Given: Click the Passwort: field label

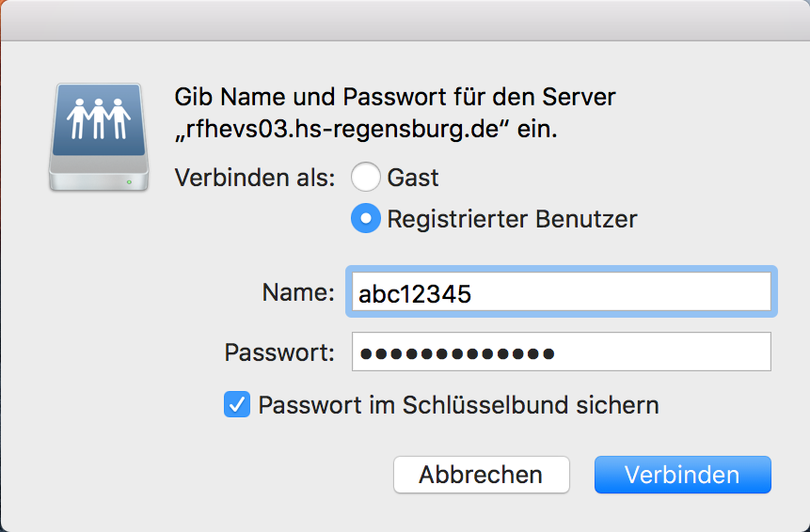Looking at the screenshot, I should [x=279, y=352].
